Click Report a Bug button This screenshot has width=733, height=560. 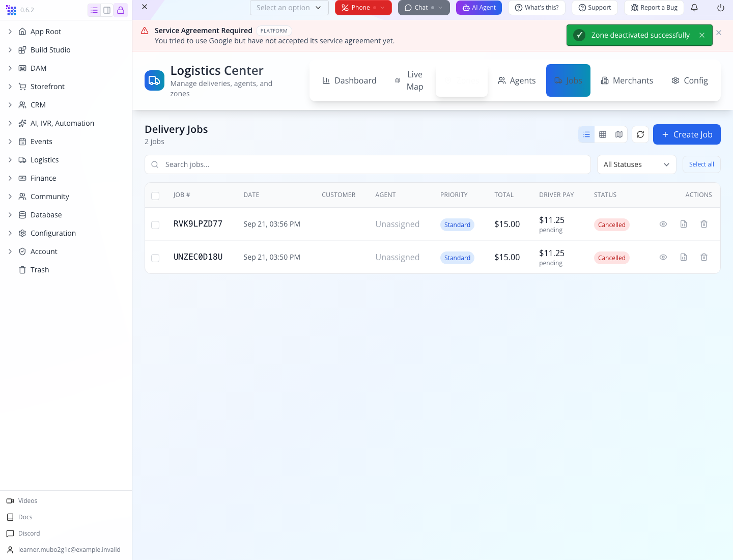tap(654, 8)
